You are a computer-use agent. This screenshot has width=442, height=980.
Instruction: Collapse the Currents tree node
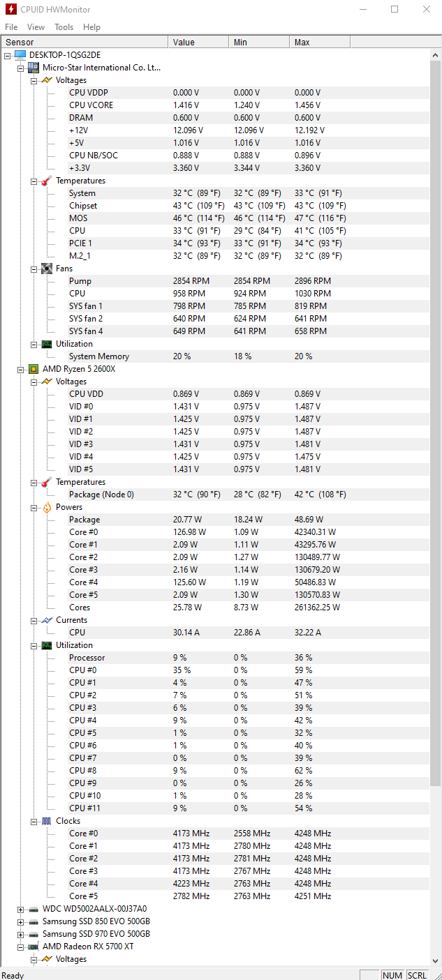click(x=34, y=620)
